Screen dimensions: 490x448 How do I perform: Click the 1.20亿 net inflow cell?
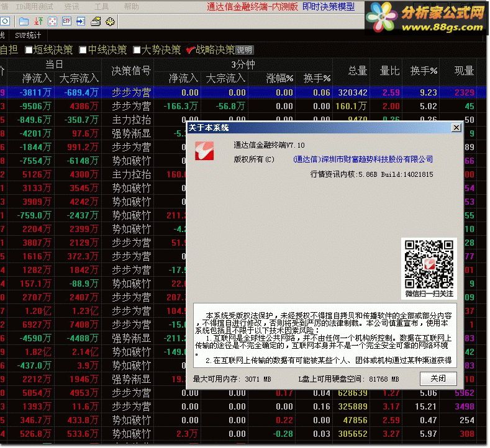point(38,311)
